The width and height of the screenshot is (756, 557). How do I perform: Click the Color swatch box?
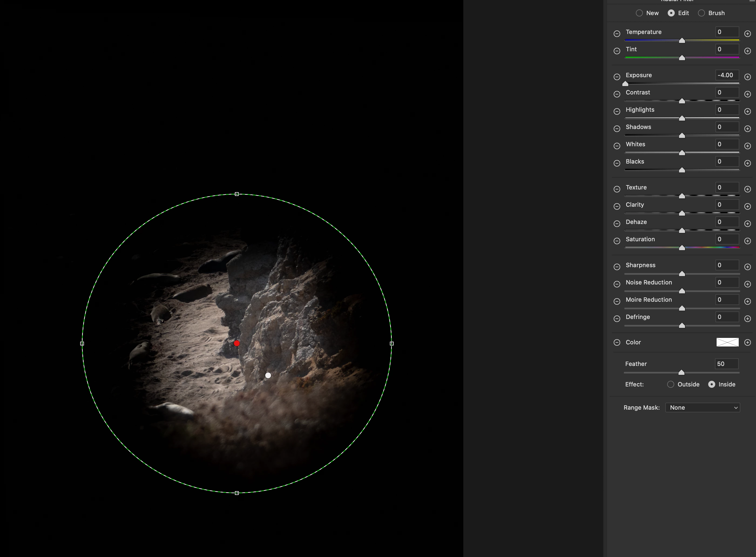(x=727, y=342)
